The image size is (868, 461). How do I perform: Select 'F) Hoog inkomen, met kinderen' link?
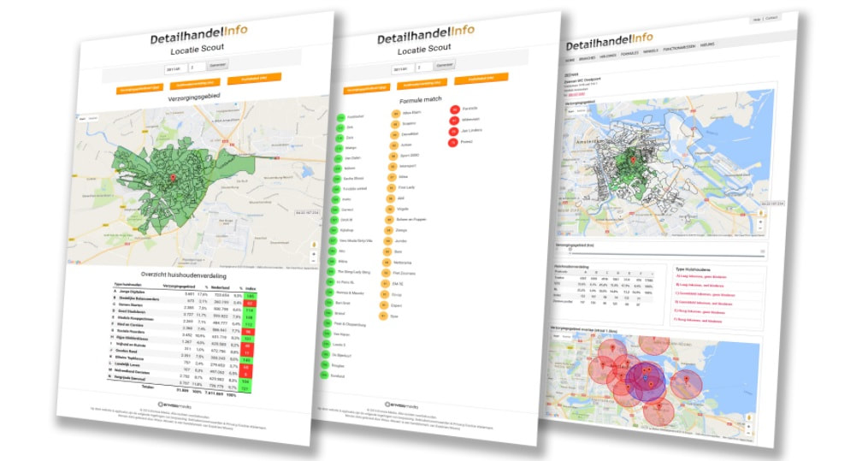click(698, 321)
